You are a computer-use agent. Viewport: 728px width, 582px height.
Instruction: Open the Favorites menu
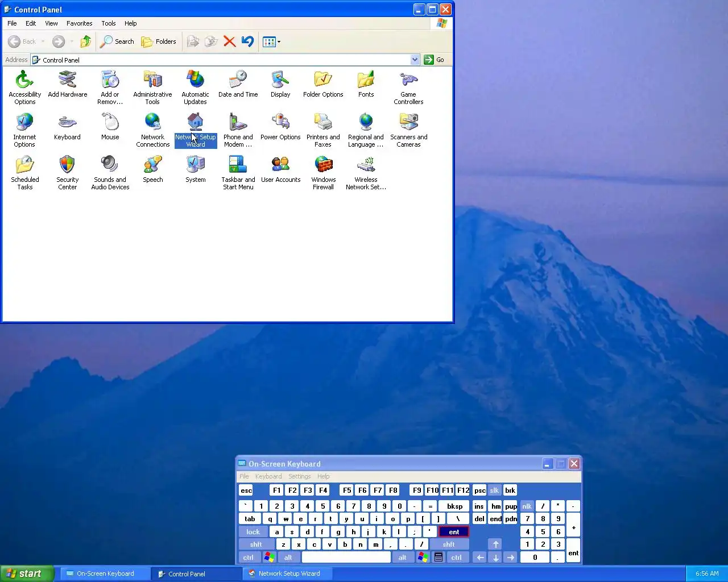point(79,23)
